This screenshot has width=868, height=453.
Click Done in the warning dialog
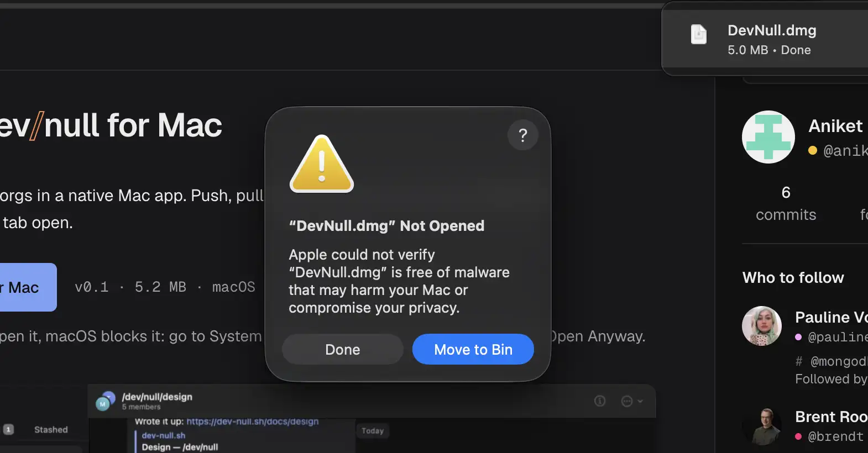click(x=343, y=349)
